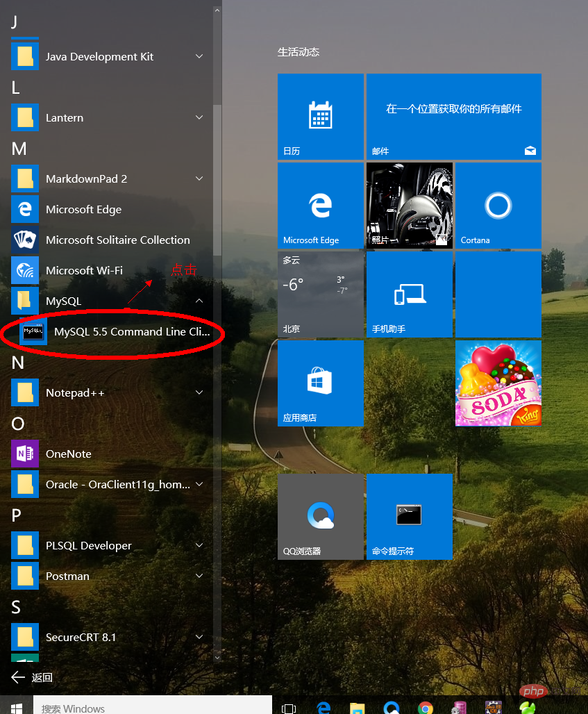Open the Cortana tile
This screenshot has height=714, width=588.
(x=498, y=206)
